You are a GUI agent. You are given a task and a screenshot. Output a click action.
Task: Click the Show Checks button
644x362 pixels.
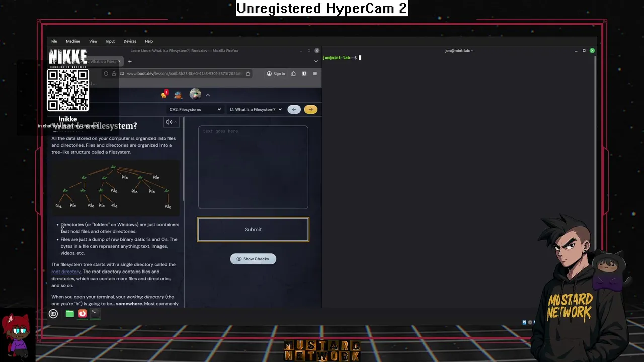click(253, 259)
